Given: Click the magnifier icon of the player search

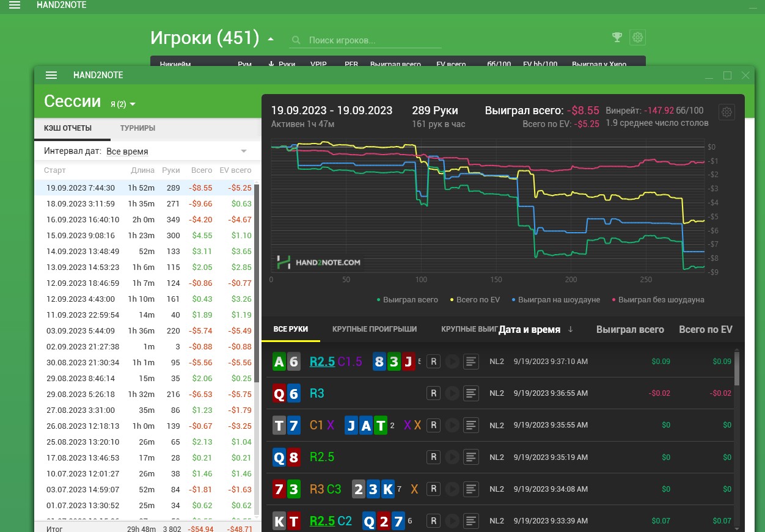Looking at the screenshot, I should (296, 40).
